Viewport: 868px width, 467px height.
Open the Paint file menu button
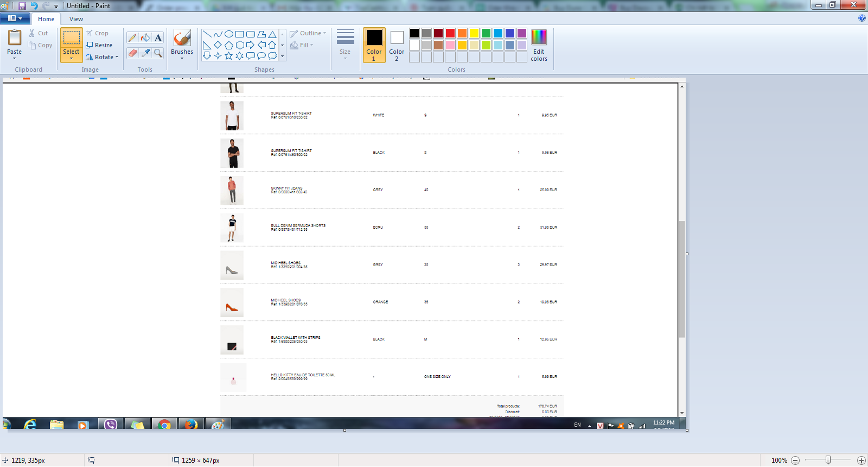coord(15,18)
